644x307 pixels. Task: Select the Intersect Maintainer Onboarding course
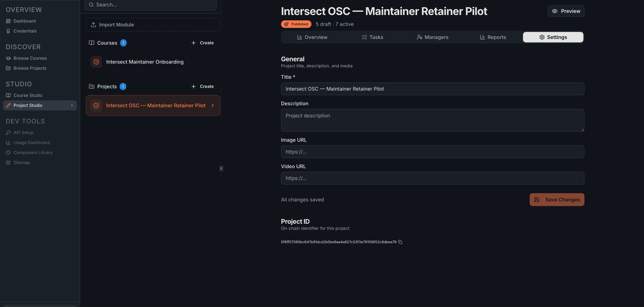click(x=145, y=62)
